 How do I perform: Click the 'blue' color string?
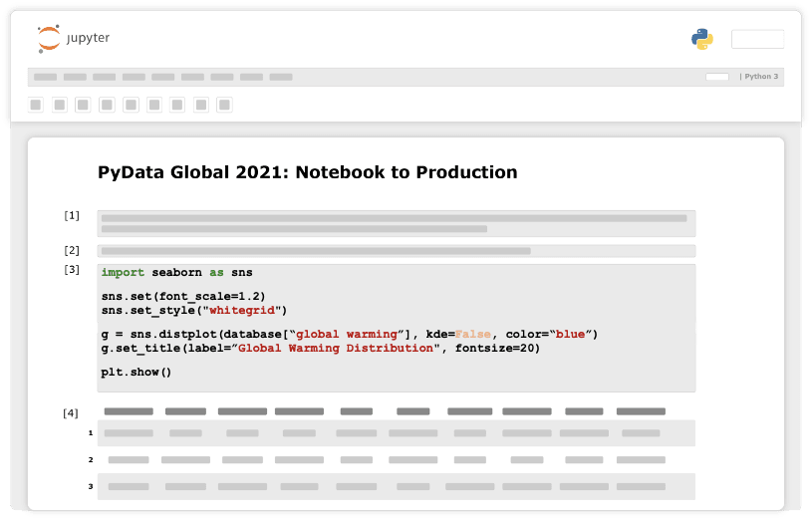pos(570,335)
